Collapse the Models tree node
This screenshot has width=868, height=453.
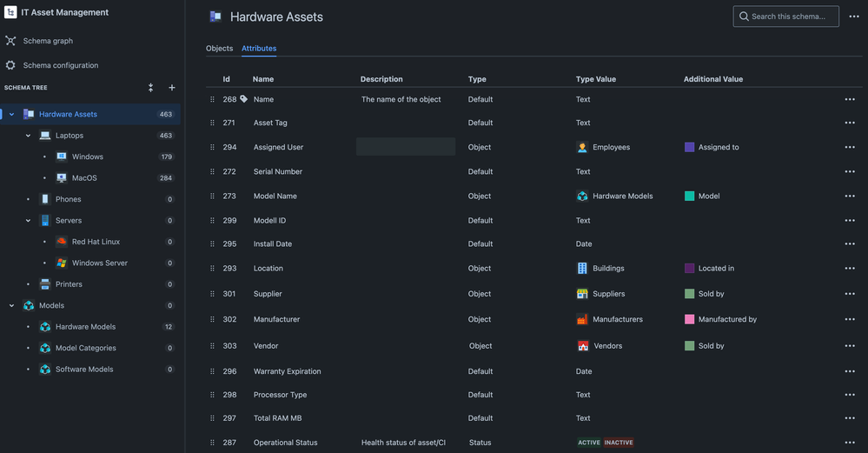(11, 305)
